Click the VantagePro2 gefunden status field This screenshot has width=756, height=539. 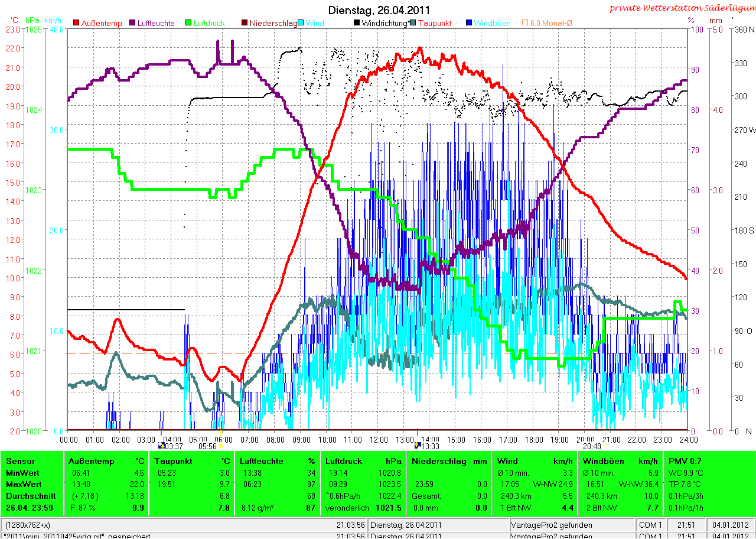pyautogui.click(x=552, y=525)
